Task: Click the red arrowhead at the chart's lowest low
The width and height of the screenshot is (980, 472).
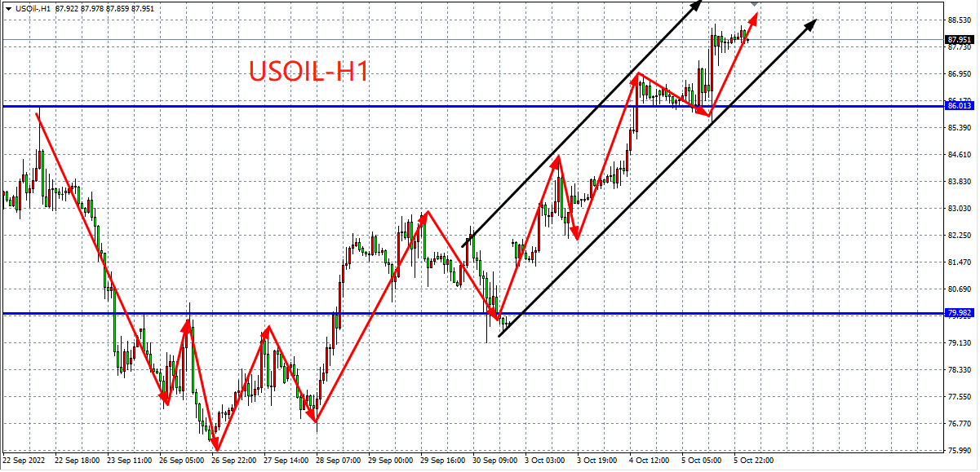Action: [x=217, y=447]
